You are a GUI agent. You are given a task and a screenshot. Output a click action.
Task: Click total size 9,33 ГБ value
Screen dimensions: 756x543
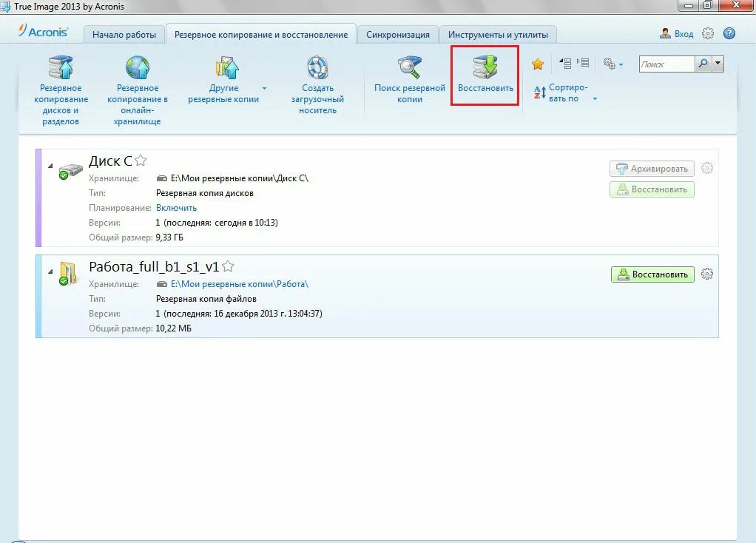[x=169, y=237]
